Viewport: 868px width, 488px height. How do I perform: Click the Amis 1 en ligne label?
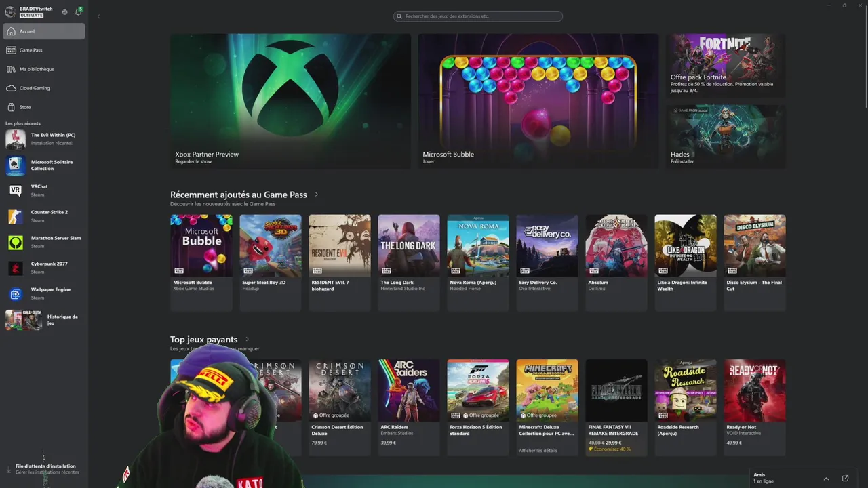click(764, 478)
